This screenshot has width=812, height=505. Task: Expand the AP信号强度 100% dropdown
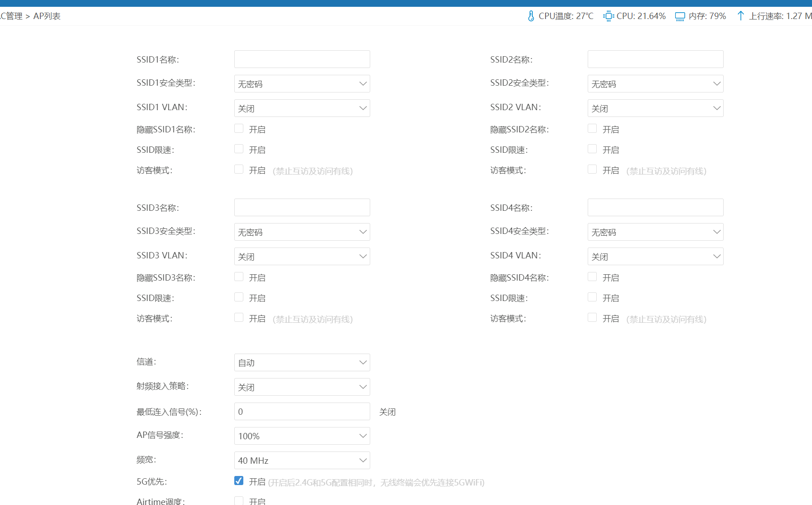click(x=302, y=436)
